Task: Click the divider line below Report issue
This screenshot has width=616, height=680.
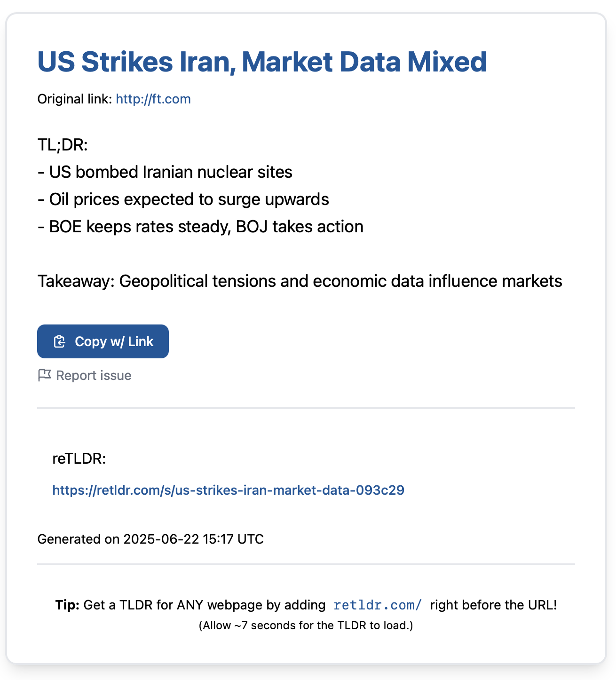Action: click(x=306, y=408)
